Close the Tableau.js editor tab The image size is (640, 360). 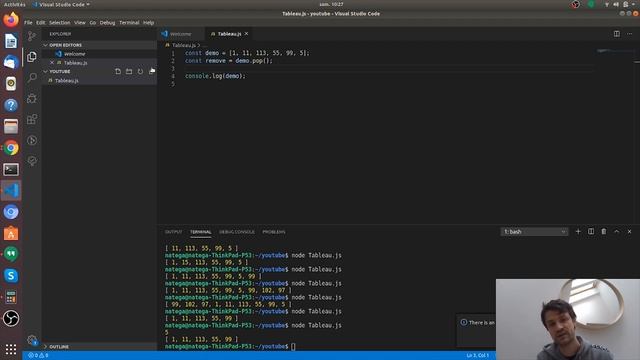pos(246,34)
